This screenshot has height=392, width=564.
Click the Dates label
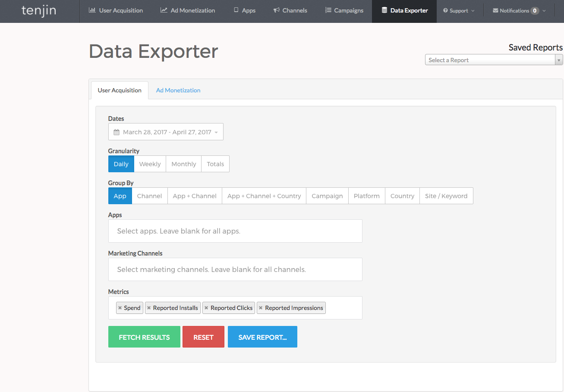[116, 119]
